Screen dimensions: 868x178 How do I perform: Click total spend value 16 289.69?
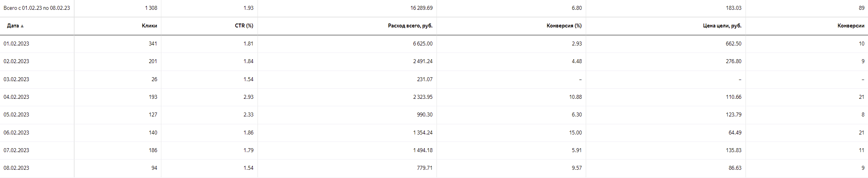coord(421,8)
